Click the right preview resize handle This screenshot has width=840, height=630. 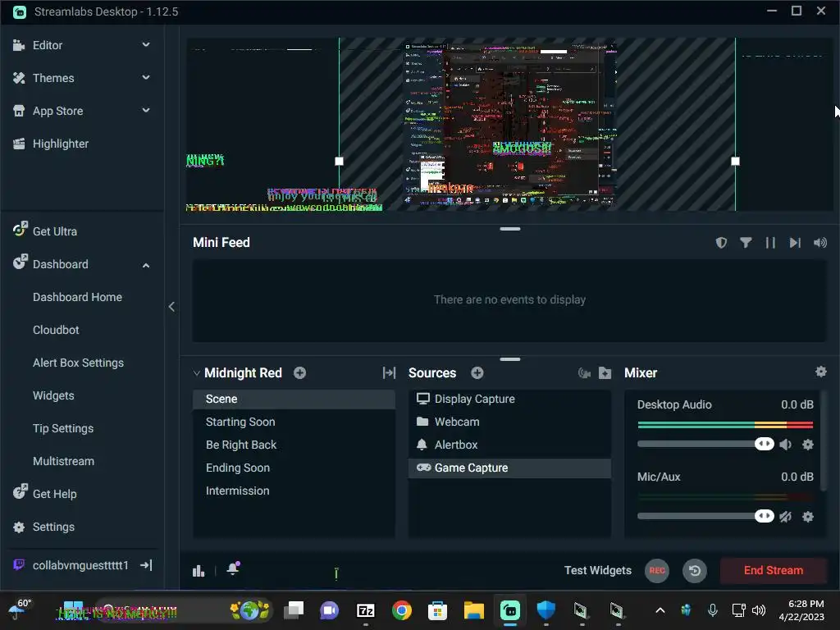point(735,161)
